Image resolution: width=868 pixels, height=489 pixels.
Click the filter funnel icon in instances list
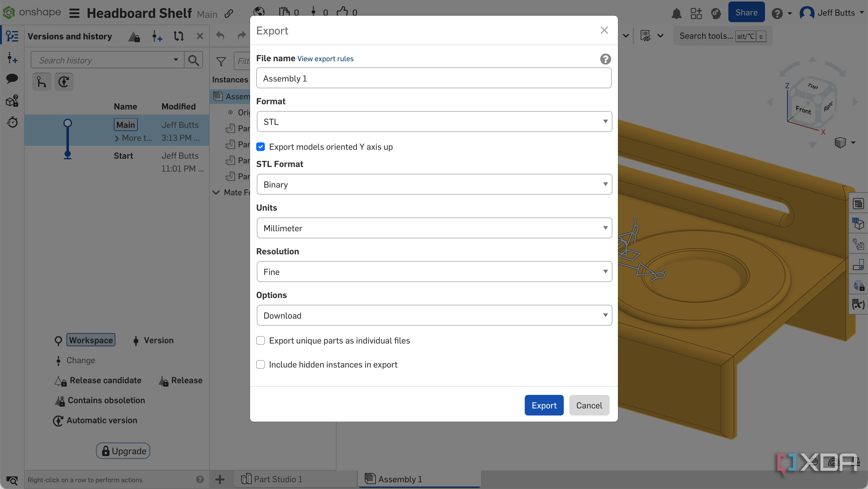click(x=221, y=61)
